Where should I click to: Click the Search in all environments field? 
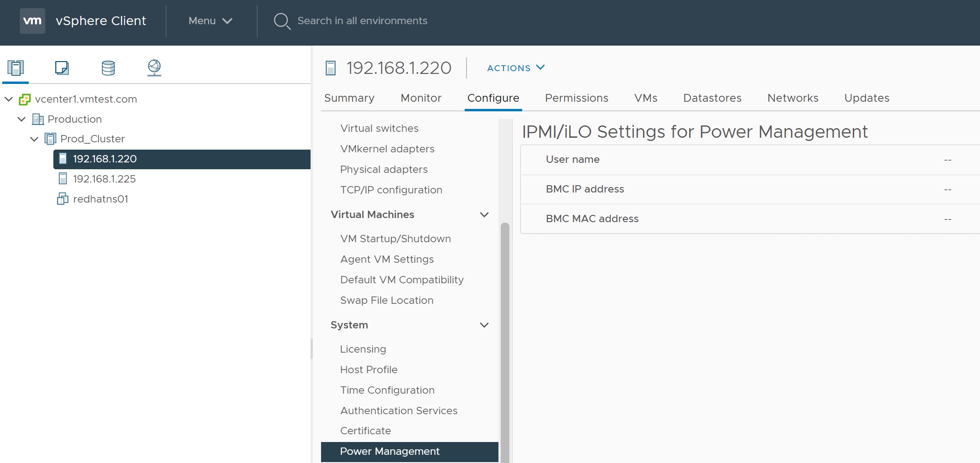click(x=363, y=21)
